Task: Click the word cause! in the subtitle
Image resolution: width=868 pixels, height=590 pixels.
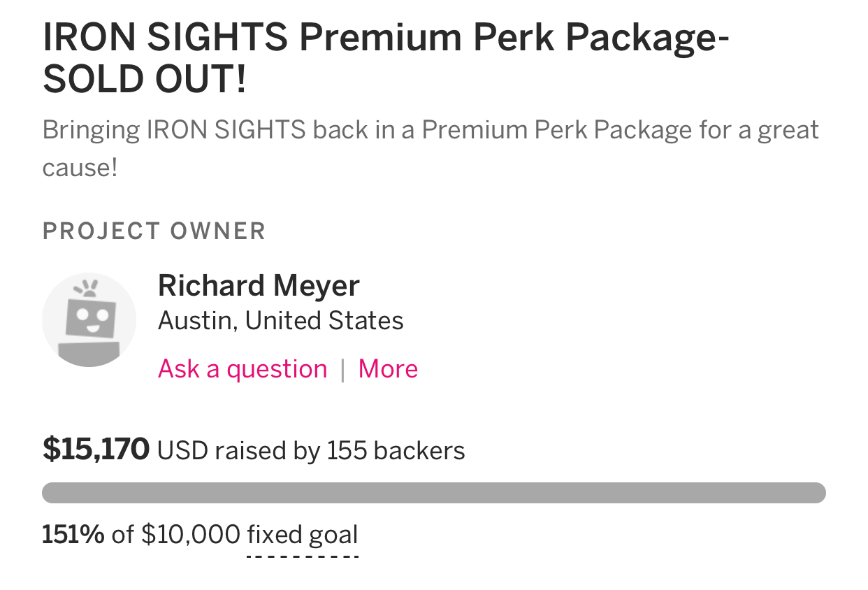Action: pyautogui.click(x=80, y=168)
